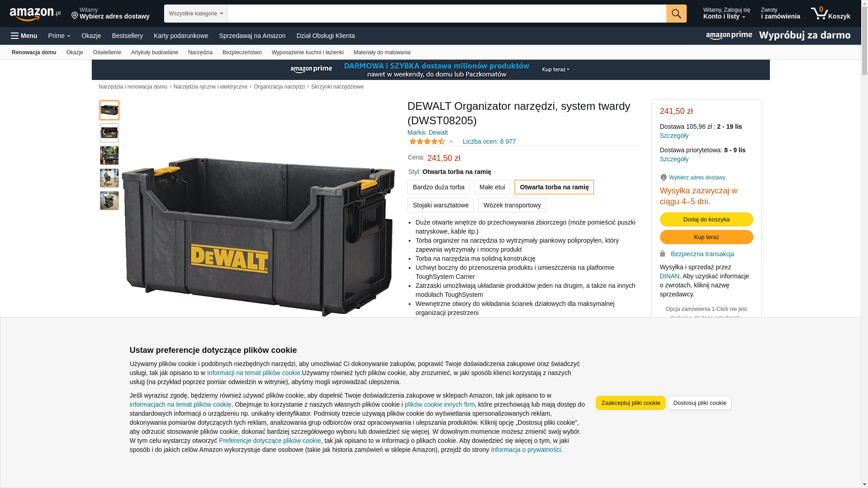Click the magnifier search button
Screen dimensions: 868x488
[676, 14]
